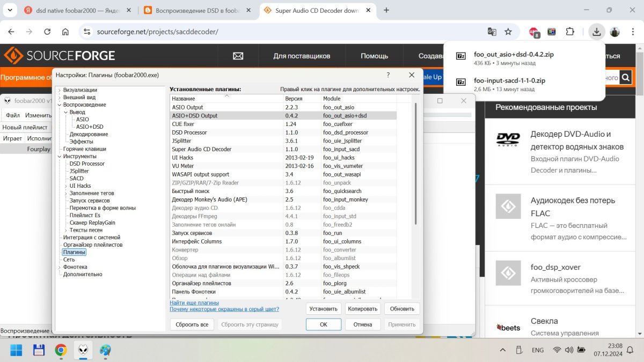Open the Wi-Fi tray icon
The width and height of the screenshot is (644, 362).
pos(557,350)
